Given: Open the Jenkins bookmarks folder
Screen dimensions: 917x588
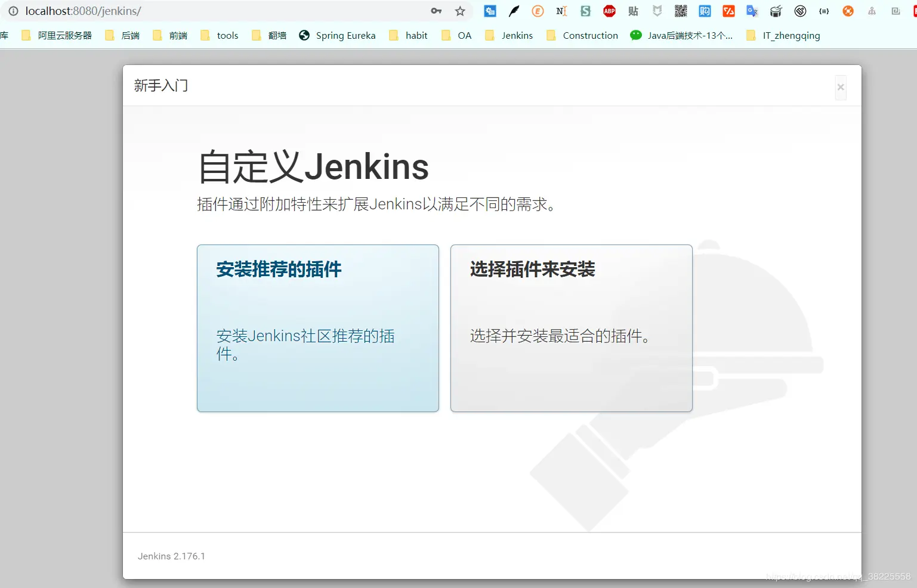Looking at the screenshot, I should click(x=517, y=35).
